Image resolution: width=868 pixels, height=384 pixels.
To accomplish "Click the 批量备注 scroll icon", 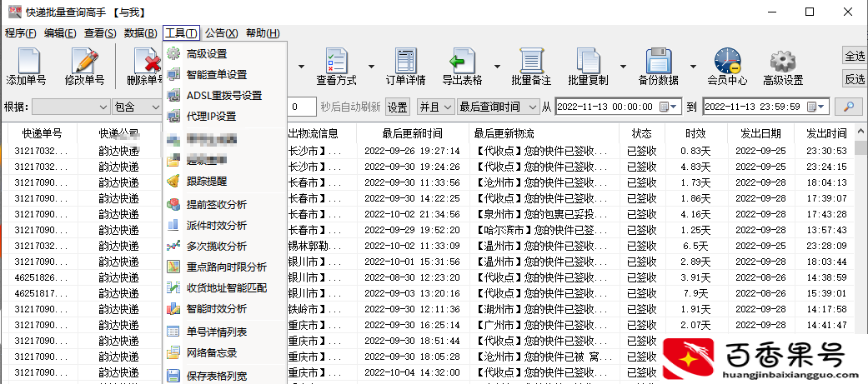I will (531, 67).
